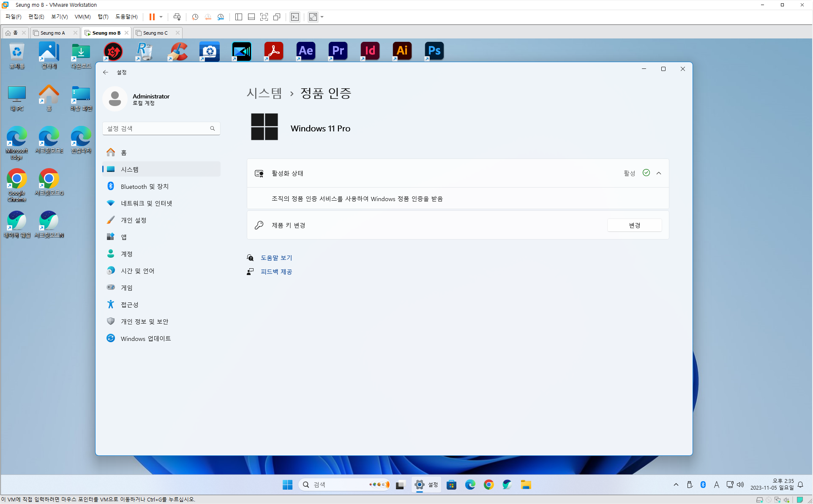Open the VM(M) menu

[x=82, y=17]
